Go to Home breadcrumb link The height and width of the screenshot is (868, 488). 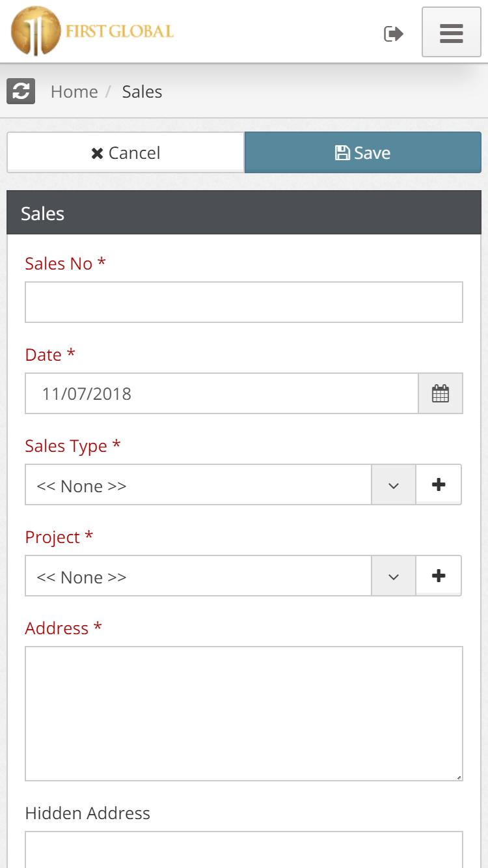[74, 92]
